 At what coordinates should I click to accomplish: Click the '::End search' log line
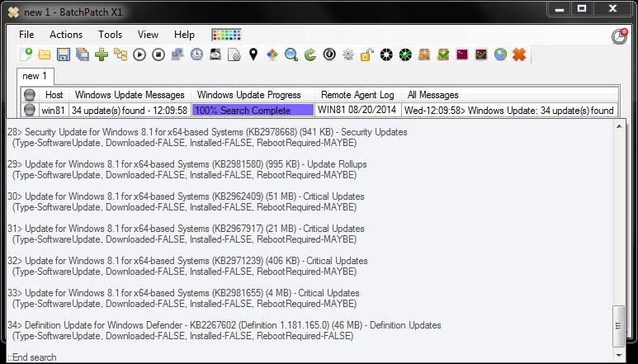[x=32, y=357]
